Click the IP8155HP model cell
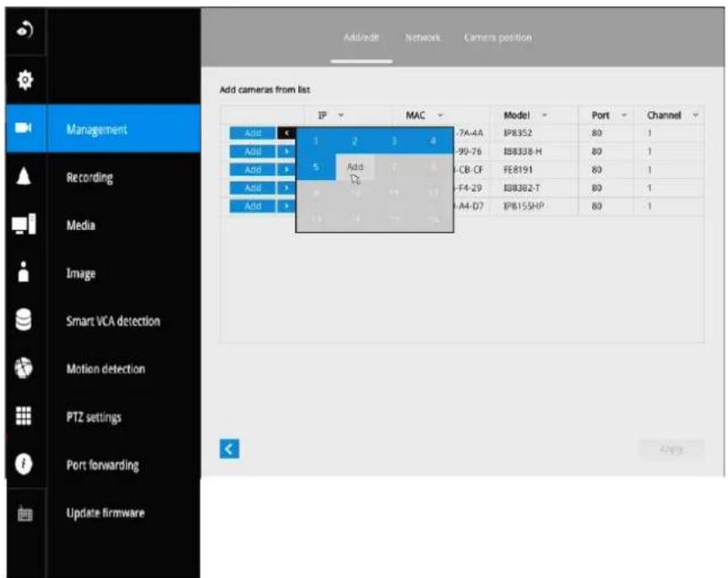This screenshot has width=728, height=578. [524, 206]
